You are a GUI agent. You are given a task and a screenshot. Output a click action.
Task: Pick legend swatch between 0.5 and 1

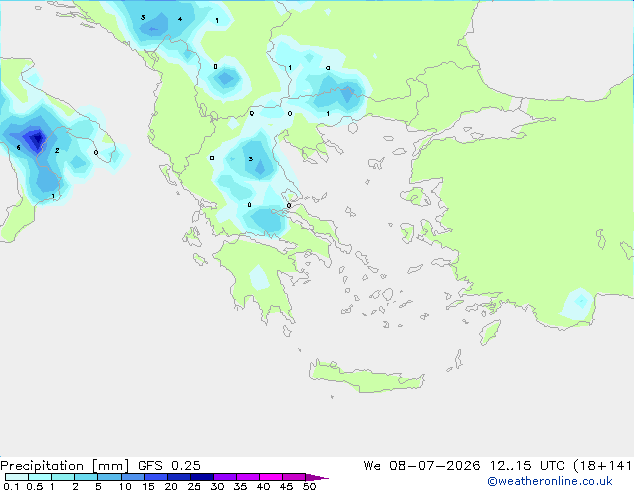coord(40,477)
